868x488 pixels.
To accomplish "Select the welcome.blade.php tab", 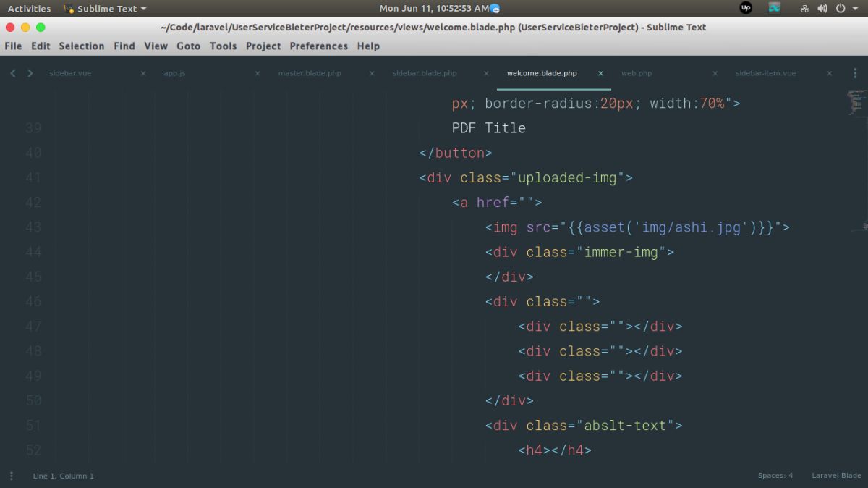I will tap(542, 73).
